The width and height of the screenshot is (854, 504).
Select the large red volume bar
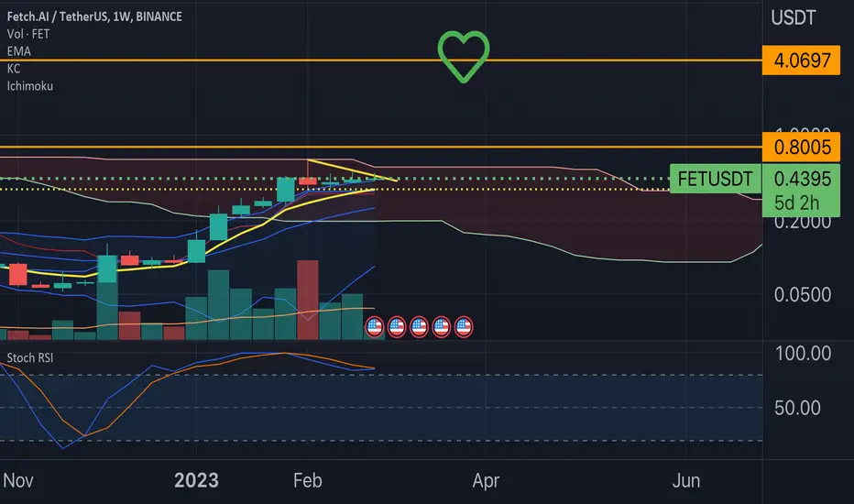(308, 300)
